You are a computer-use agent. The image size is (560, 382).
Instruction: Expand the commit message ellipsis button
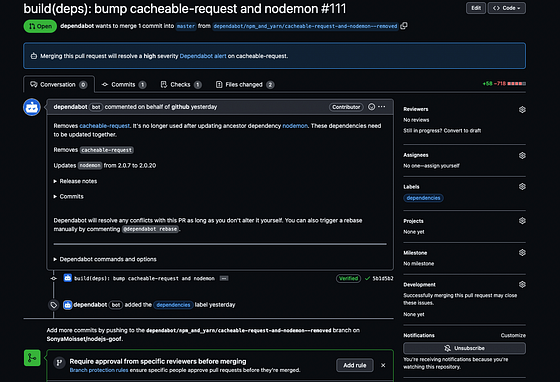224,278
